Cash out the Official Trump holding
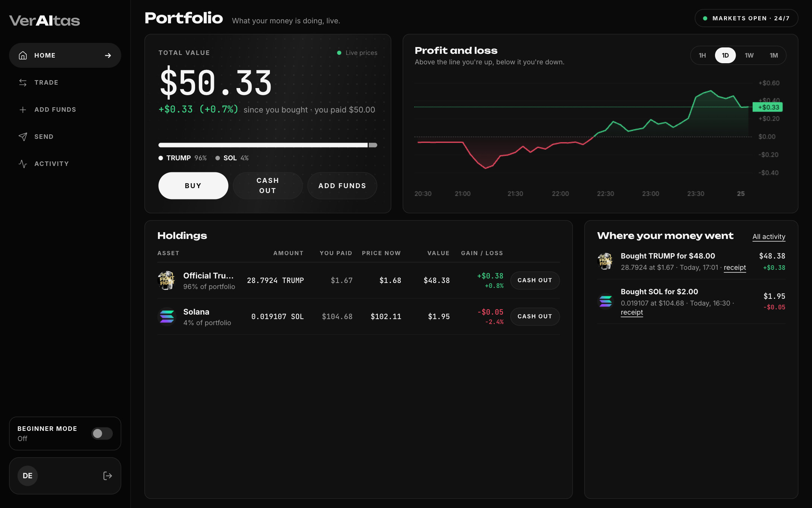812x508 pixels. [535, 280]
